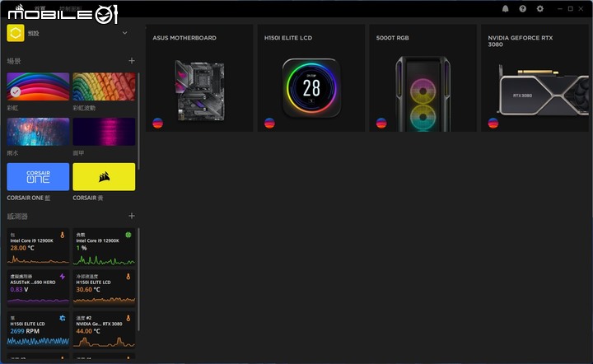
Task: Click the '0.83 V' value text
Action: (x=19, y=290)
